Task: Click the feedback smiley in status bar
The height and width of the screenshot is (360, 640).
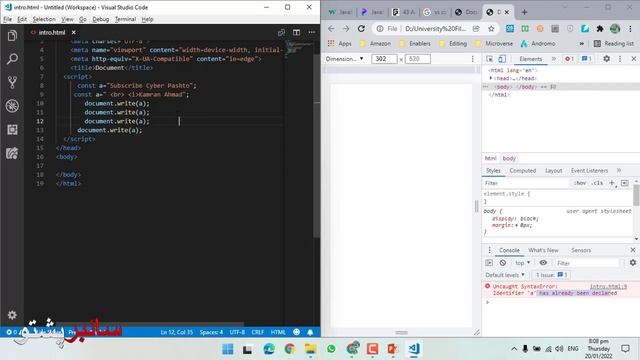Action: [x=297, y=332]
